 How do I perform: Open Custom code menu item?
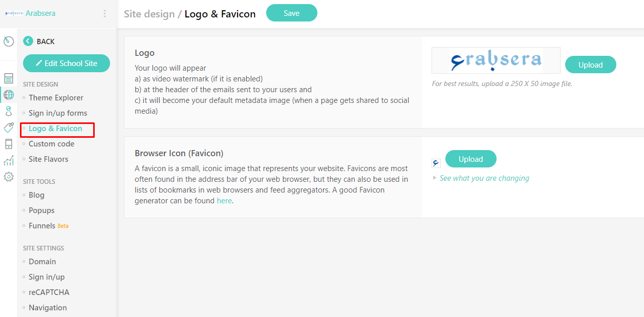[x=51, y=144]
